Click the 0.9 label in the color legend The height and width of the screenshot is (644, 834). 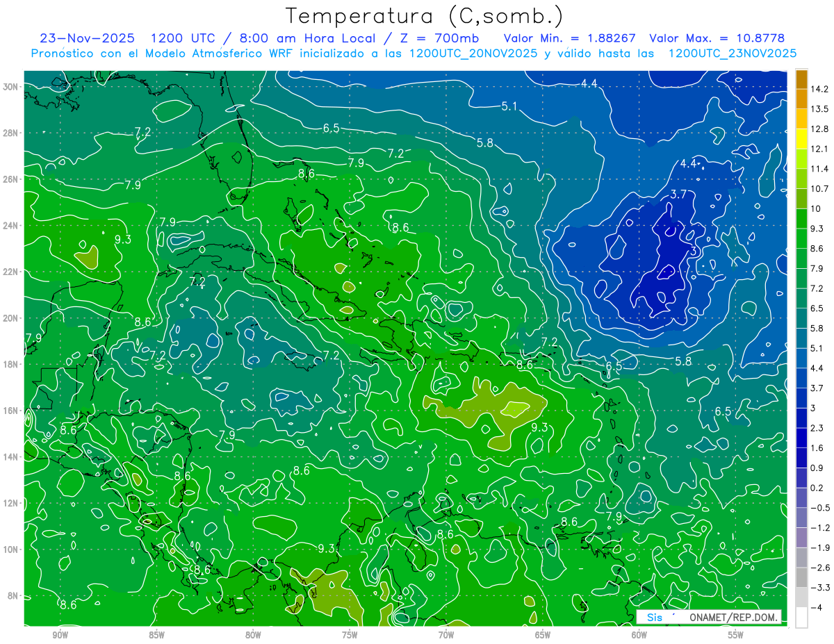coord(817,467)
